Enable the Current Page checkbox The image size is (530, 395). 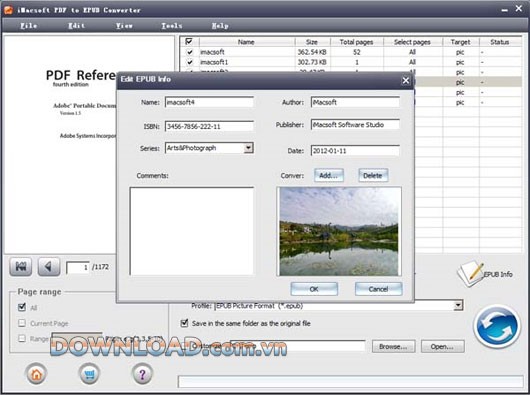(x=22, y=323)
